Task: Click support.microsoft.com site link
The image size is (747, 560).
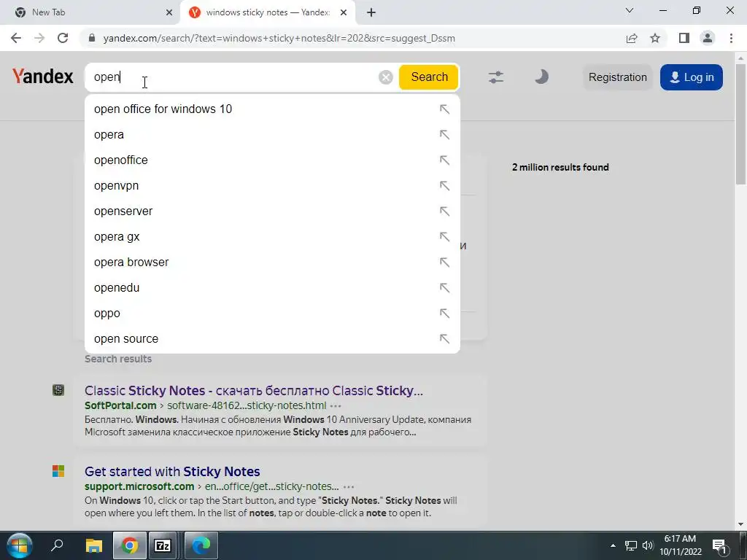Action: tap(139, 486)
